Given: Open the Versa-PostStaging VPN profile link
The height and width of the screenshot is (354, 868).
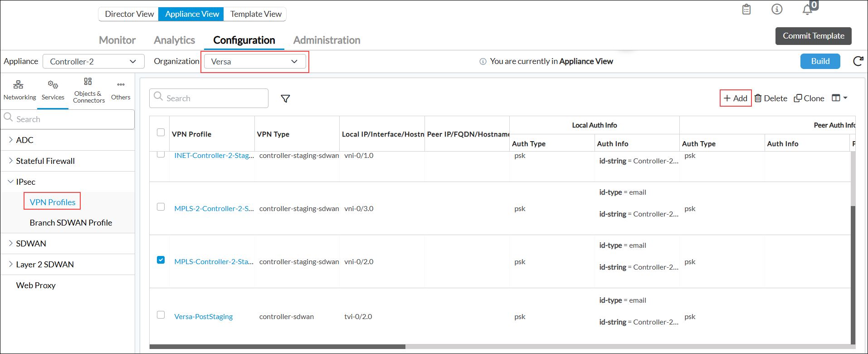Looking at the screenshot, I should click(204, 317).
